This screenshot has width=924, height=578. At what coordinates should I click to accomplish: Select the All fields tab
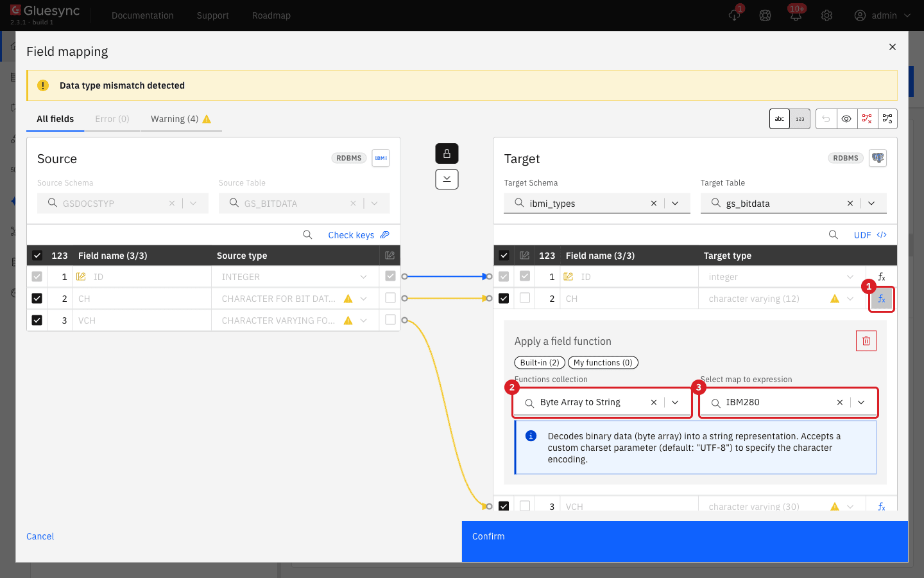click(55, 119)
